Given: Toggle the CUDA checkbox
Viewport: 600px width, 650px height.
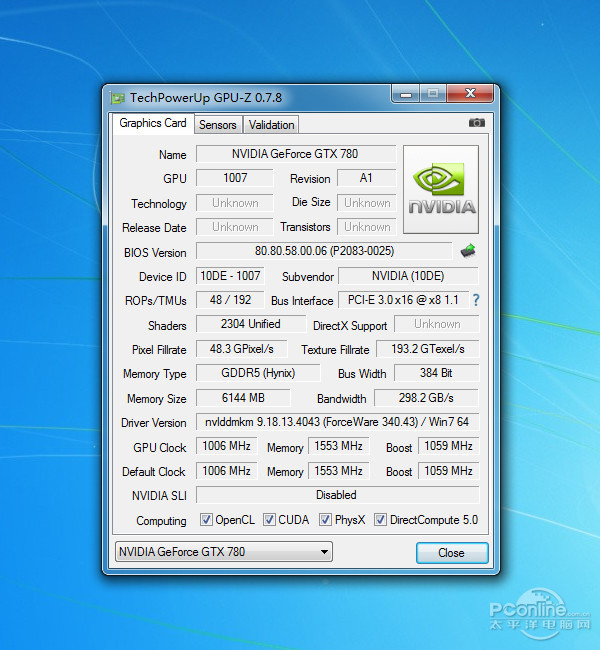Looking at the screenshot, I should [269, 520].
